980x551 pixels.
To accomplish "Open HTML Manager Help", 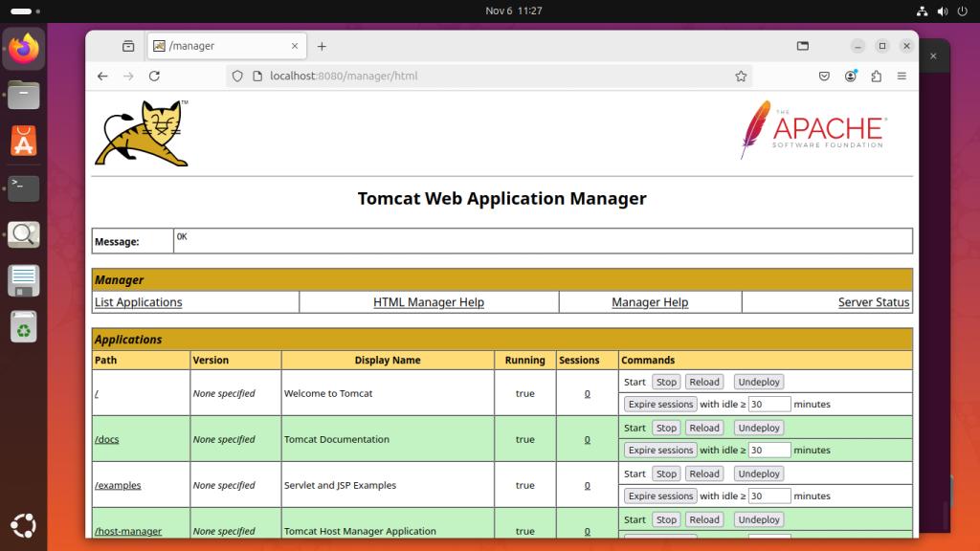I will pyautogui.click(x=429, y=302).
